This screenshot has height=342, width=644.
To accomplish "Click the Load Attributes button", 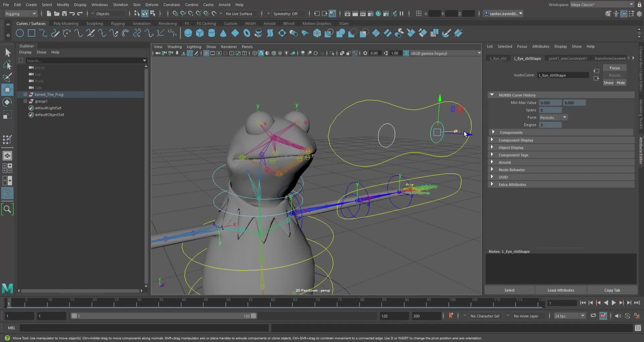I will pos(561,290).
